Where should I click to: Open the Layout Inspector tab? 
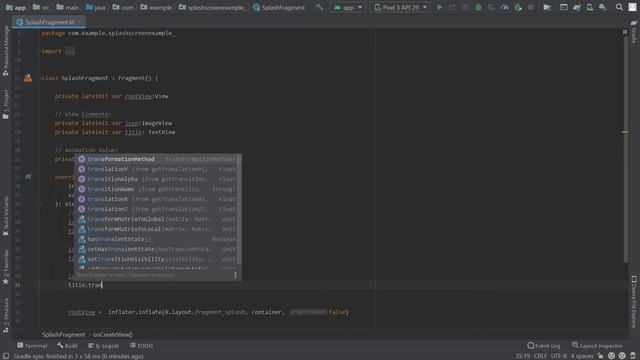597,346
